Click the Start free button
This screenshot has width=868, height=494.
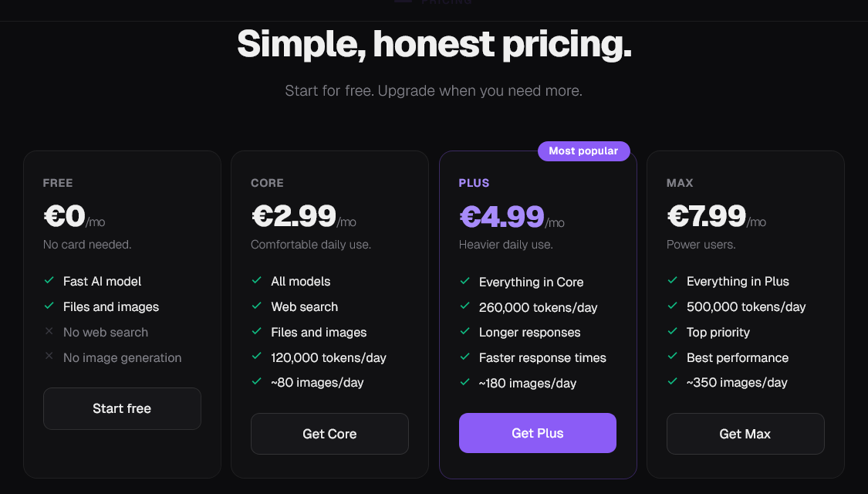[122, 408]
